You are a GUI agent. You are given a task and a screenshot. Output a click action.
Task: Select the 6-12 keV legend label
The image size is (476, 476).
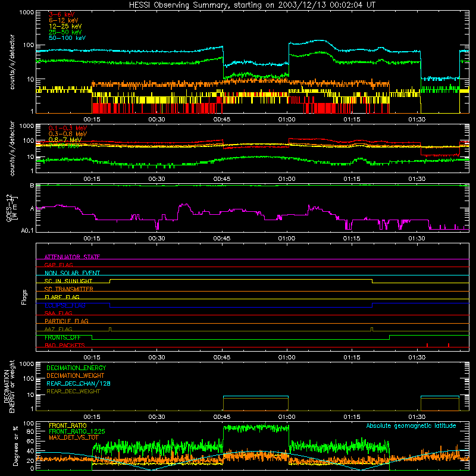pyautogui.click(x=64, y=20)
